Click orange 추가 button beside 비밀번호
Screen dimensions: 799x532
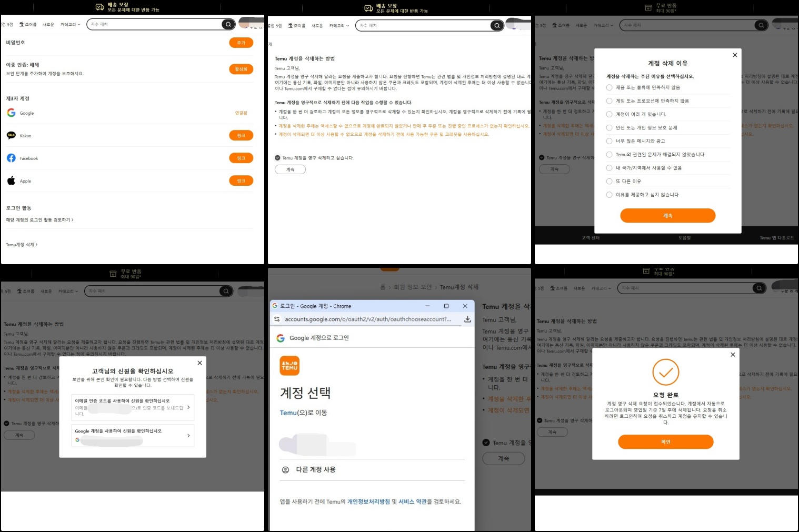(x=241, y=43)
